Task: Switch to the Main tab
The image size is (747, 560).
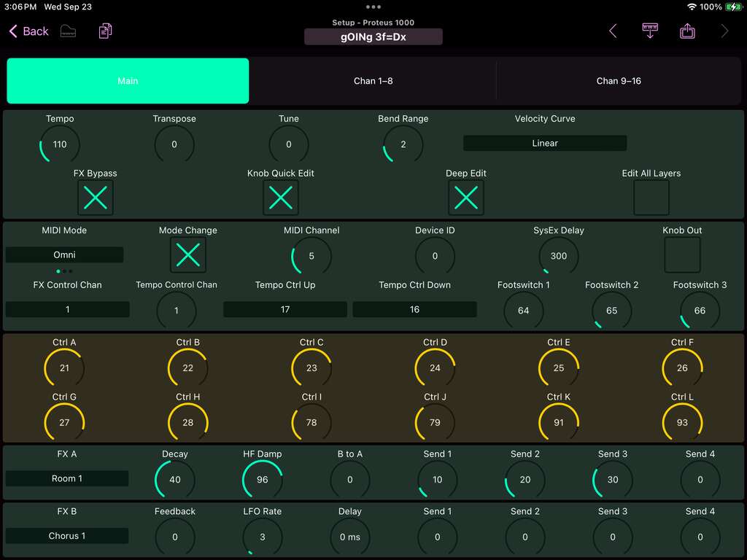Action: [128, 81]
